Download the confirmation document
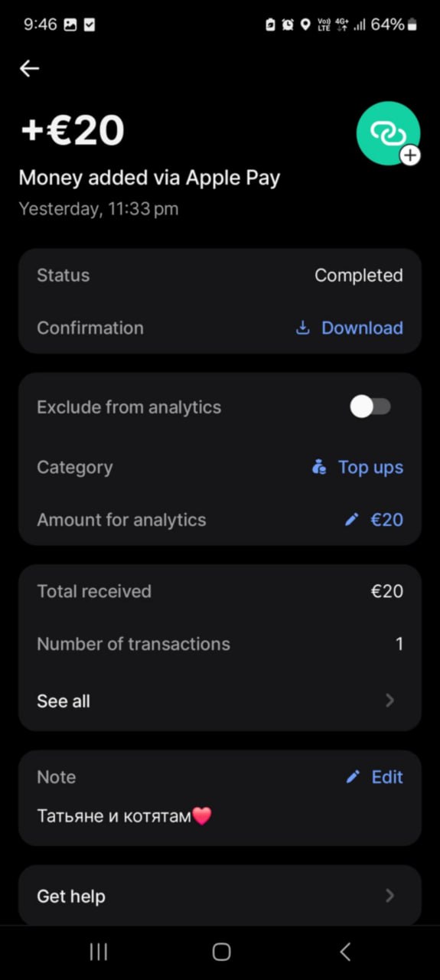Screen dimensions: 440x980 pyautogui.click(x=350, y=328)
